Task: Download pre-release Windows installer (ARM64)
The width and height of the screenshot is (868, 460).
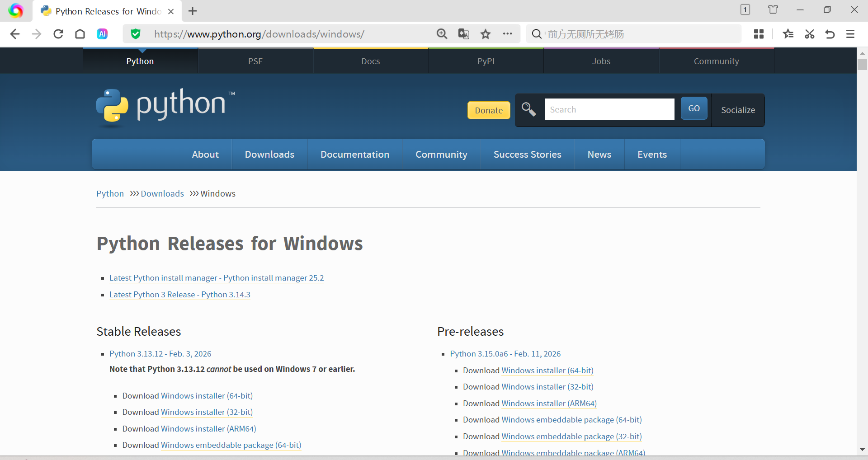Action: click(x=549, y=404)
